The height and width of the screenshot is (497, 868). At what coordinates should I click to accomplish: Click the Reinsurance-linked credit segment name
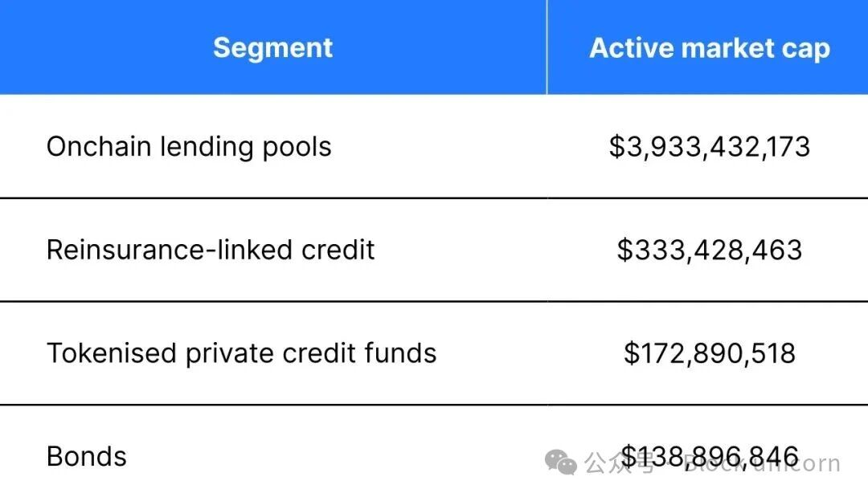211,250
